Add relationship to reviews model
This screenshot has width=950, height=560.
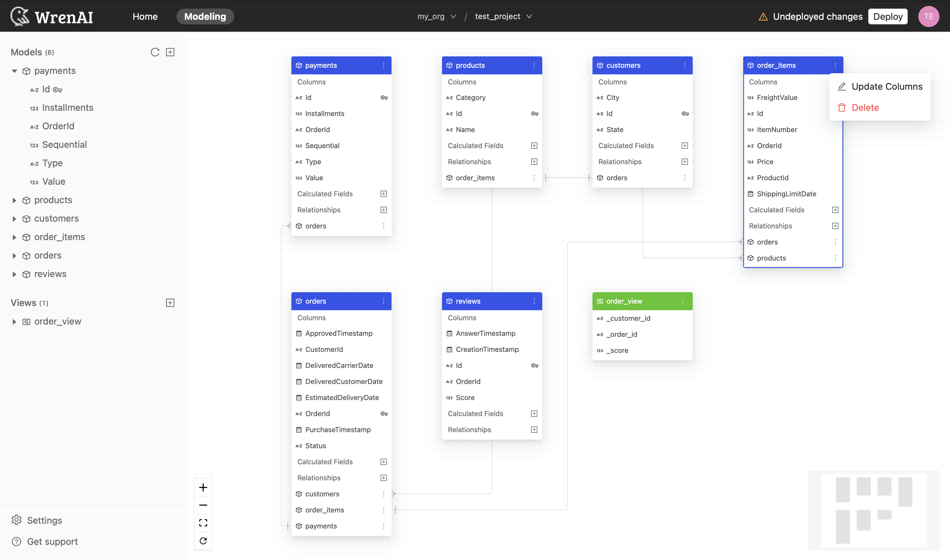[534, 430]
